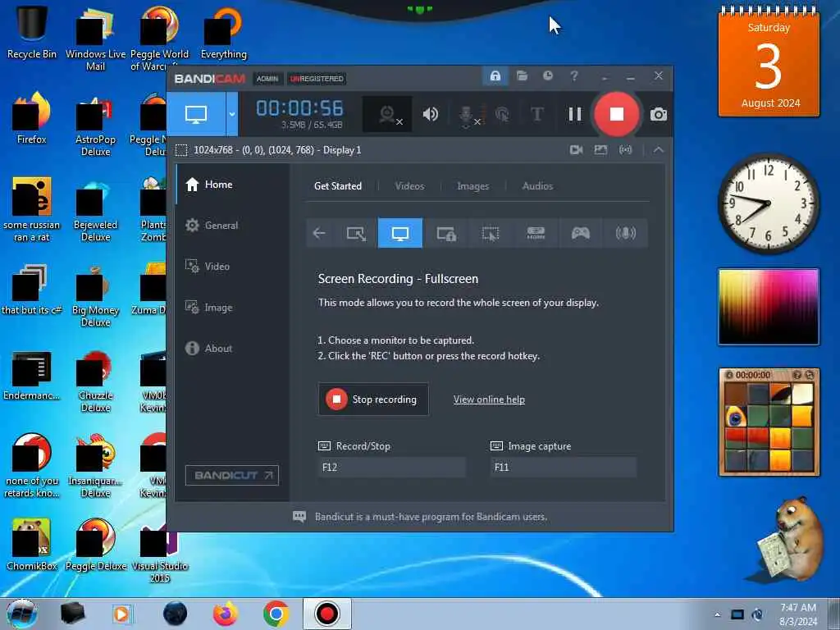Screen dimensions: 840x630
Task: Toggle the webcam overlay icon
Action: (x=387, y=114)
